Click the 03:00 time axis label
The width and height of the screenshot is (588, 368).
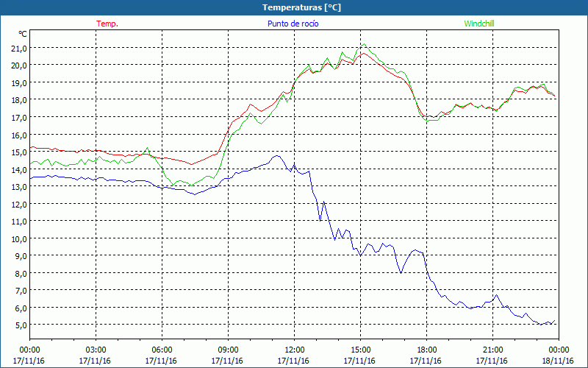(x=96, y=350)
